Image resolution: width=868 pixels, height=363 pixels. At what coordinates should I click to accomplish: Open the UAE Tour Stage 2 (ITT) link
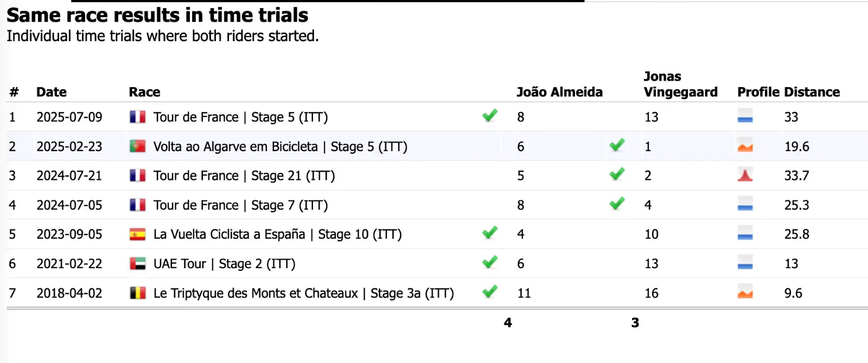[x=224, y=264]
